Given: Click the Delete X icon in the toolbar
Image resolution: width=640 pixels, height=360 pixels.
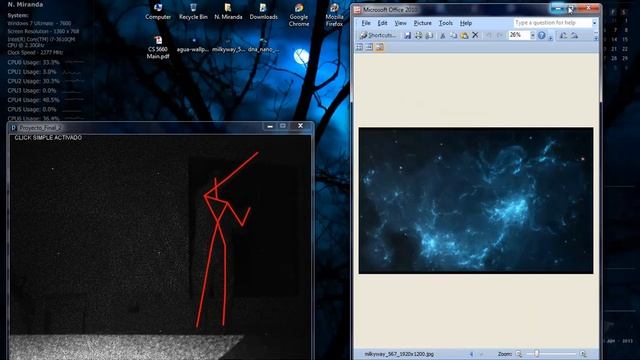Looking at the screenshot, I should [475, 36].
